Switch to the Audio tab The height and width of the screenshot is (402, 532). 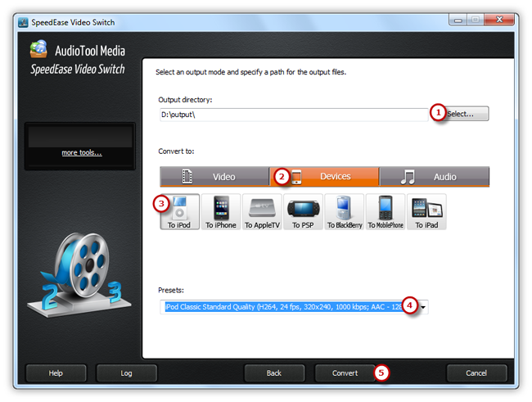tap(435, 177)
